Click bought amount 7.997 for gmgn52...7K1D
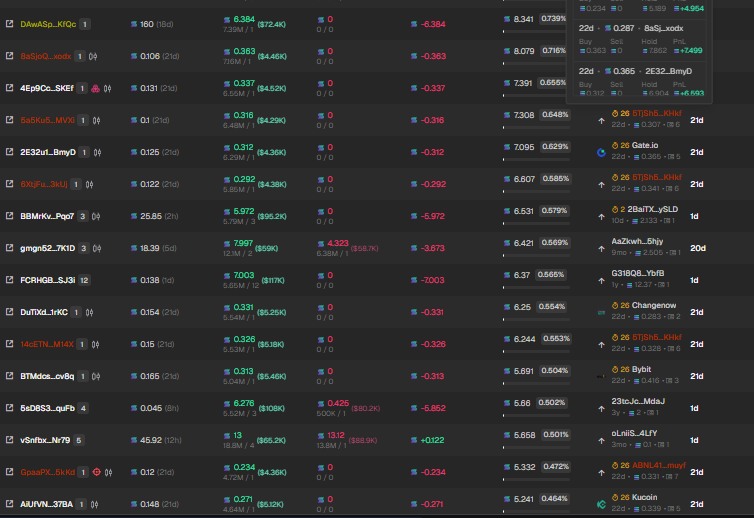 point(243,243)
